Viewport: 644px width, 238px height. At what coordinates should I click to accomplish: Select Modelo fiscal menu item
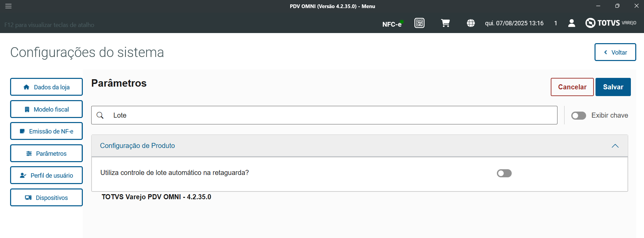[46, 109]
